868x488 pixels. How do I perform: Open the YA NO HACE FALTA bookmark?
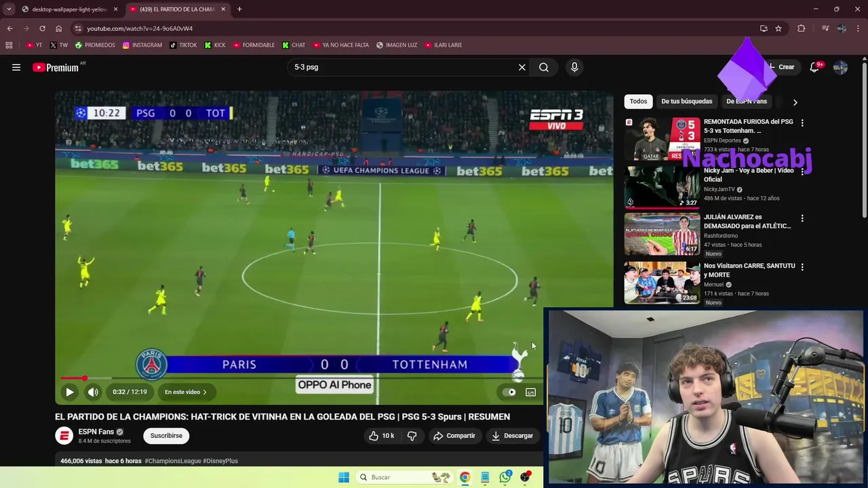click(x=341, y=45)
